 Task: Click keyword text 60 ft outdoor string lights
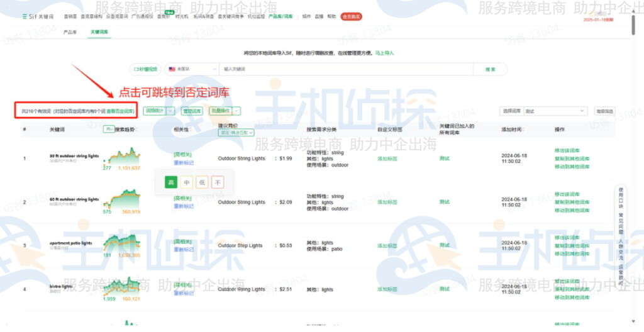pos(74,200)
